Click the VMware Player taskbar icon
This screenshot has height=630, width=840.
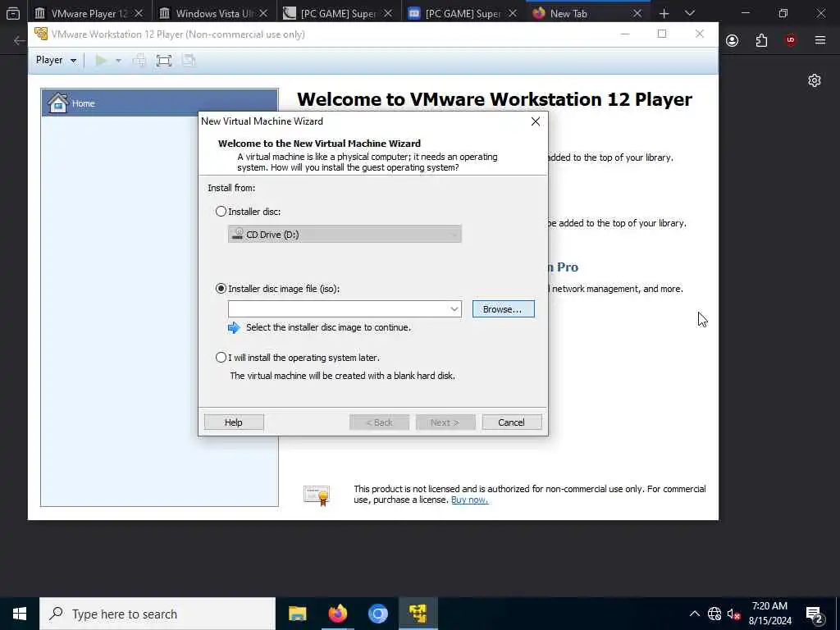click(x=418, y=614)
